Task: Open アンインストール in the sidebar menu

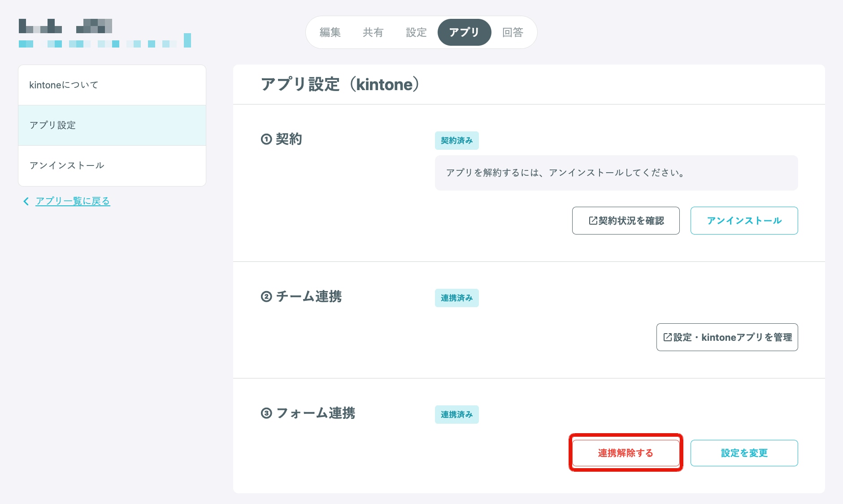Action: pyautogui.click(x=112, y=166)
